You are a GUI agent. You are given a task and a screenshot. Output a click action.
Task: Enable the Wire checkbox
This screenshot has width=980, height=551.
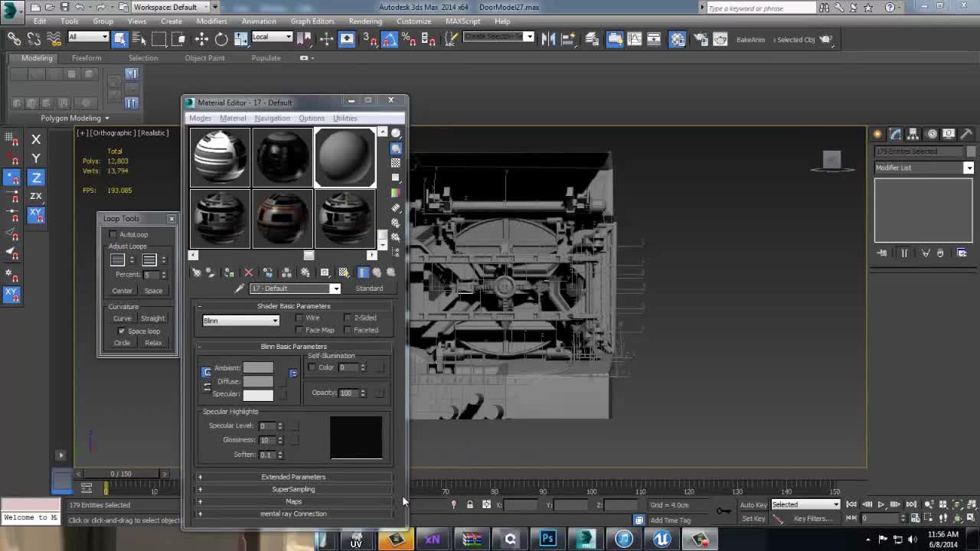click(299, 318)
